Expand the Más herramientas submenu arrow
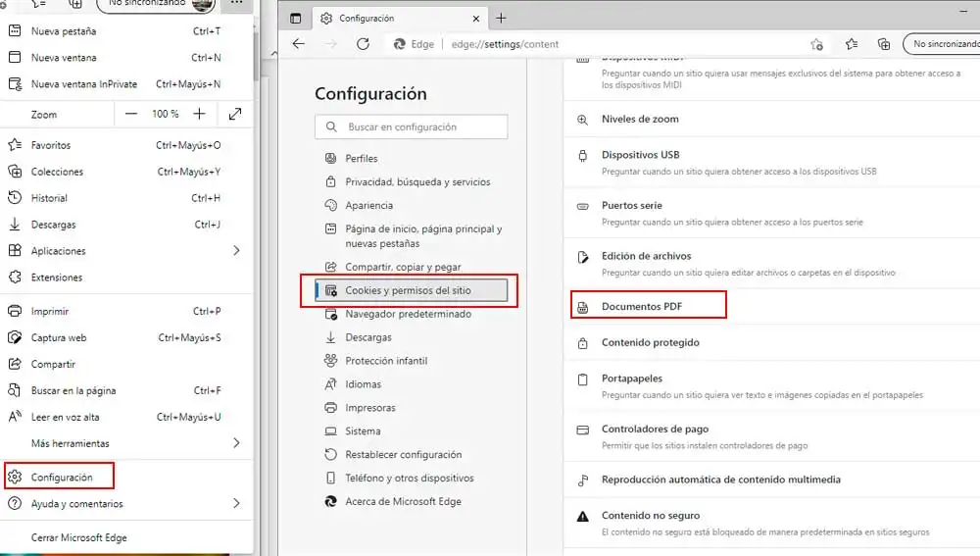This screenshot has width=980, height=556. (236, 443)
